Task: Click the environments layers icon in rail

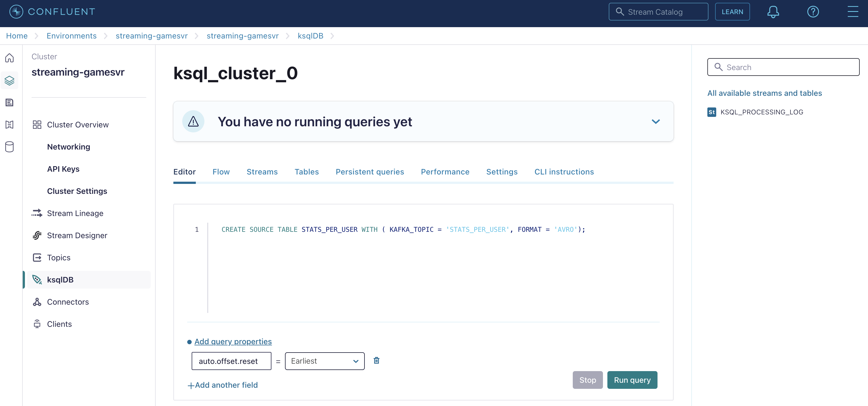Action: coord(9,81)
